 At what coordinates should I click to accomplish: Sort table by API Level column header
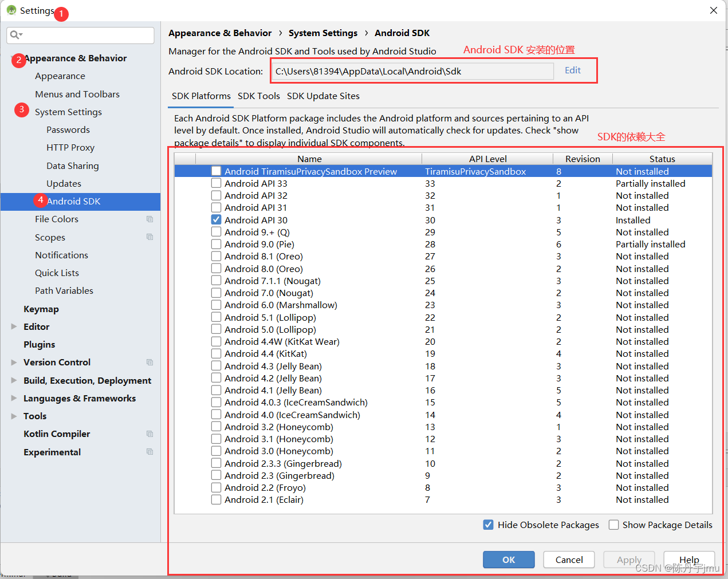[487, 159]
